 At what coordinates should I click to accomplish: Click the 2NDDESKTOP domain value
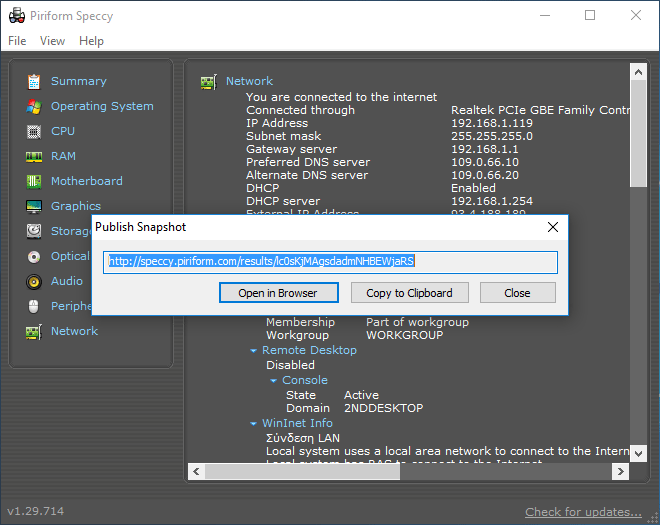(383, 408)
